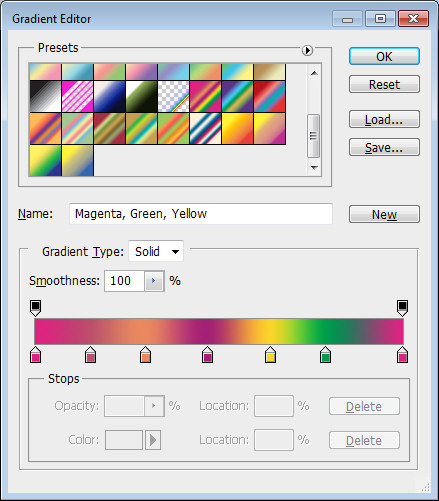Open the Presets flyout menu arrow
Image resolution: width=439 pixels, height=501 pixels.
click(x=307, y=50)
